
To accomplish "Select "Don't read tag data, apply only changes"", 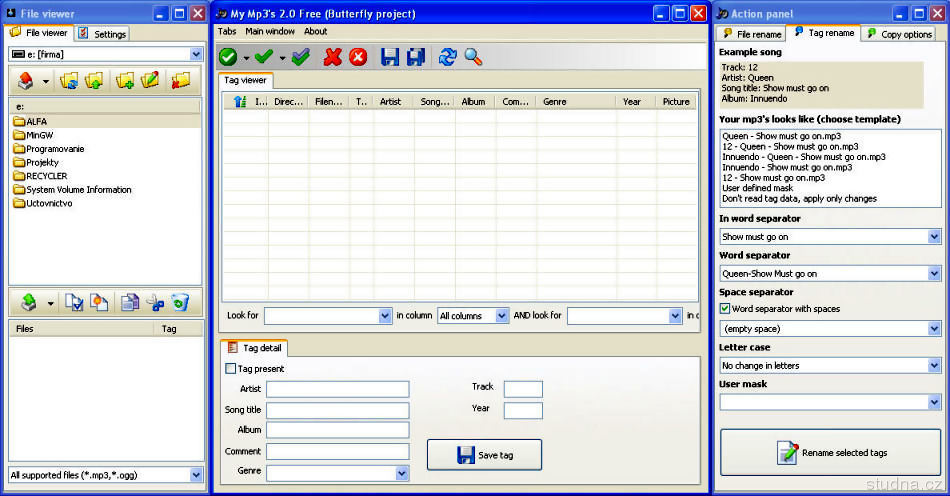I will pyautogui.click(x=799, y=198).
